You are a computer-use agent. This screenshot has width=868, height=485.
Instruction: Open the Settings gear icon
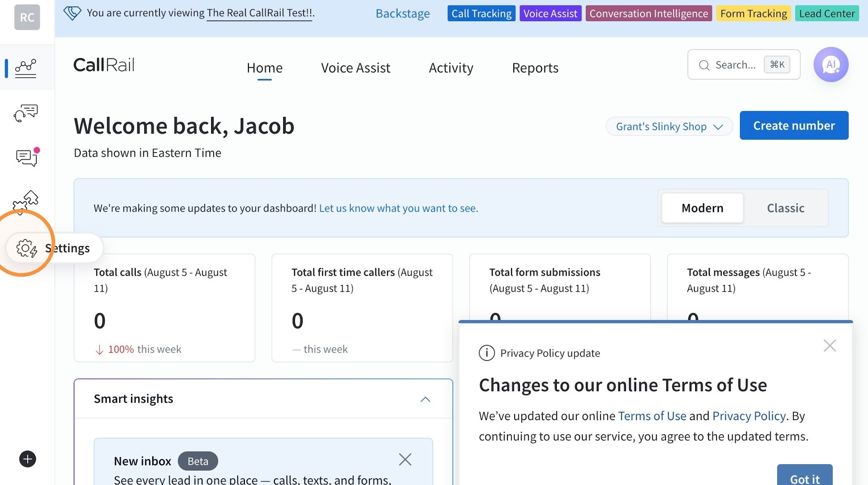point(27,248)
